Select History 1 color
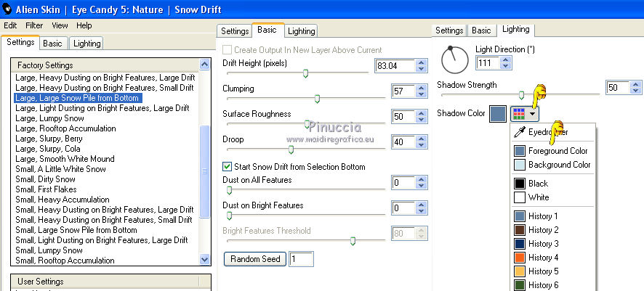This screenshot has width=644, height=291. pyautogui.click(x=553, y=216)
